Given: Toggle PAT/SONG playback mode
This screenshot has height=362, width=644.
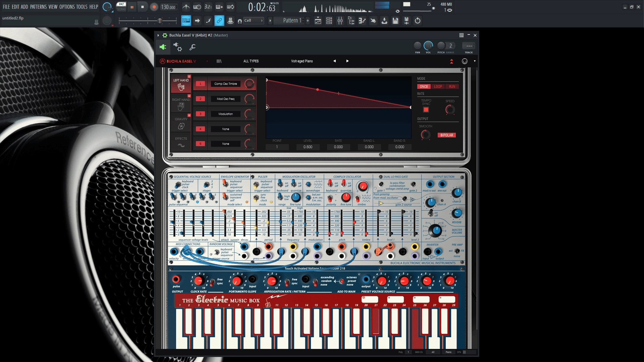Looking at the screenshot, I should coord(121,7).
